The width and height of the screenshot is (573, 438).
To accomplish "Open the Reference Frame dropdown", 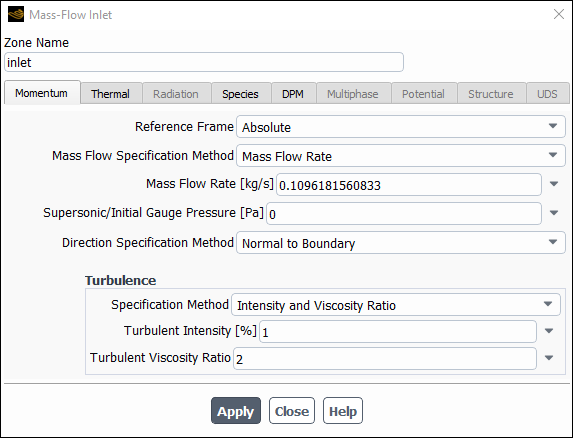I will coord(401,126).
